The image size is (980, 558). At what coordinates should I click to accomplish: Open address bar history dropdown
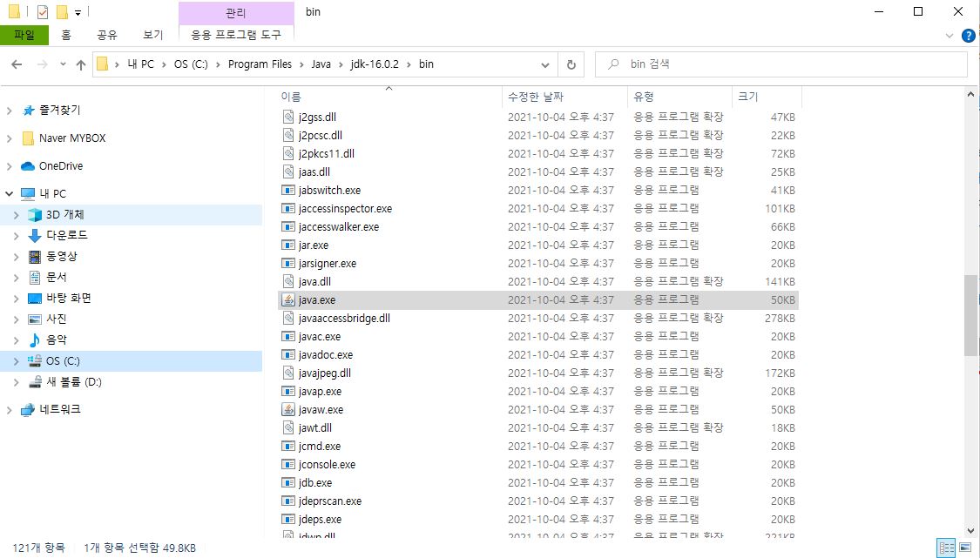tap(545, 64)
